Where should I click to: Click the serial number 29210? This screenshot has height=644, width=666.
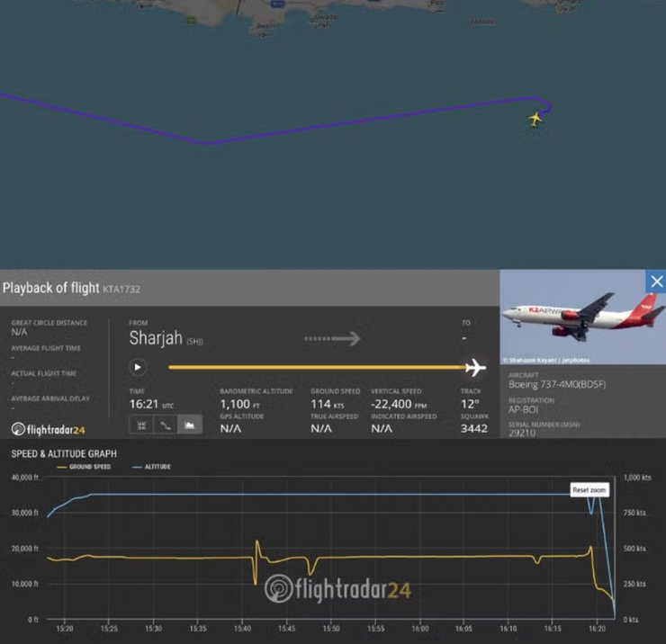coord(522,433)
